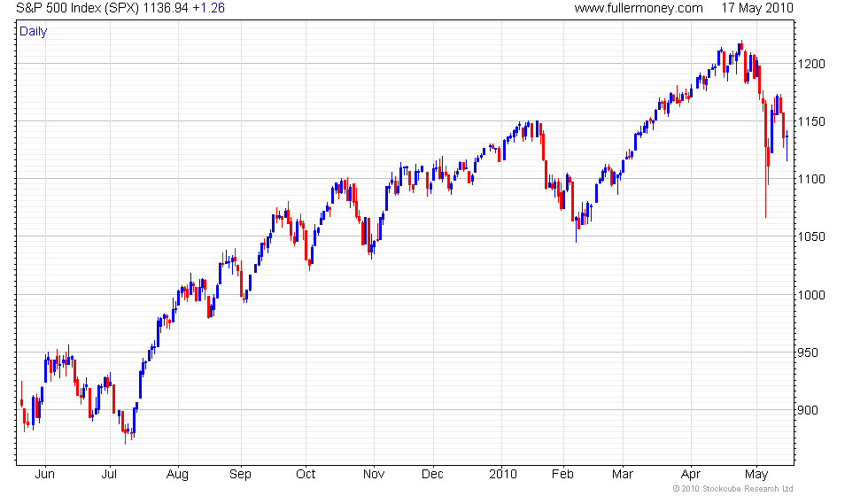Open the www.fullermoney.com link text
Image resolution: width=868 pixels, height=496 pixels.
tap(639, 8)
